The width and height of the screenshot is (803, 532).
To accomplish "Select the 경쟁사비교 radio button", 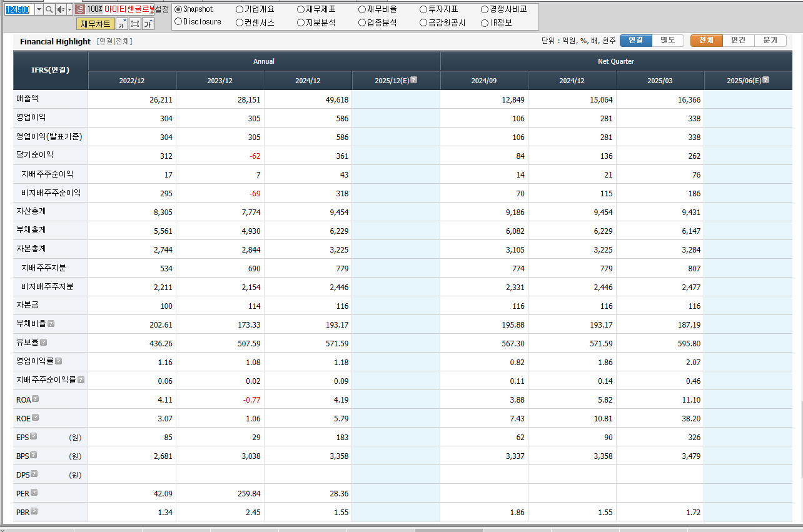I will pos(485,9).
